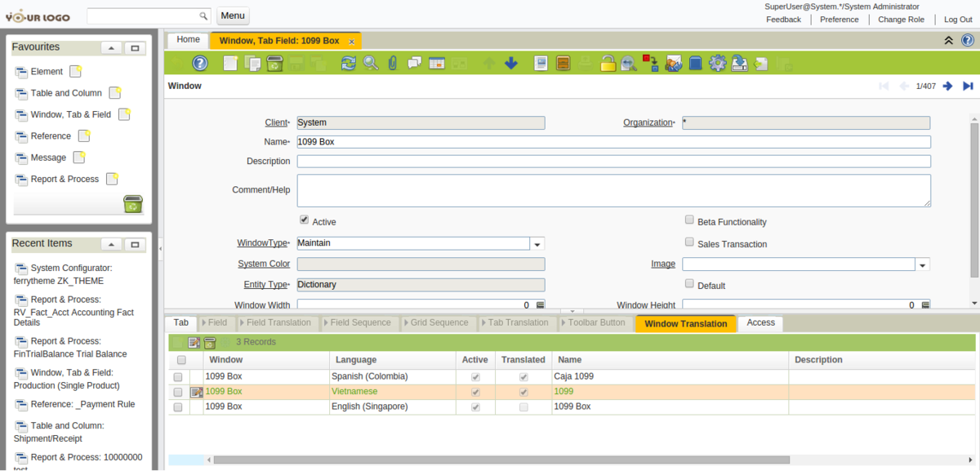
Task: Click the Chat icon in toolbar
Action: [x=415, y=64]
